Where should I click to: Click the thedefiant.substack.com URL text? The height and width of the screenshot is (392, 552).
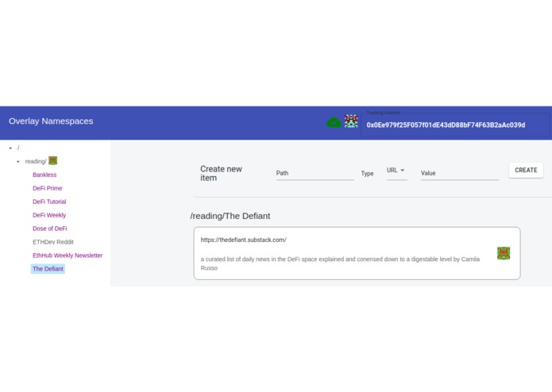click(x=244, y=240)
